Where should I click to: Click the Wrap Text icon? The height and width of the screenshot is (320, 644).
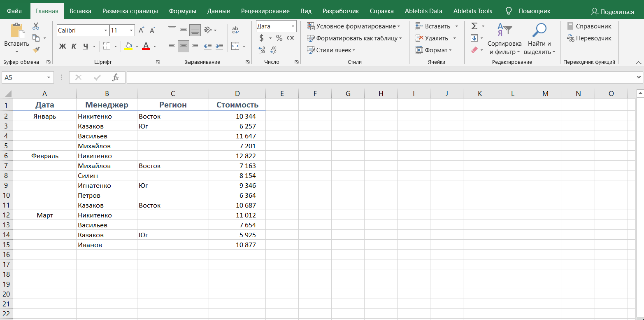[x=235, y=30]
